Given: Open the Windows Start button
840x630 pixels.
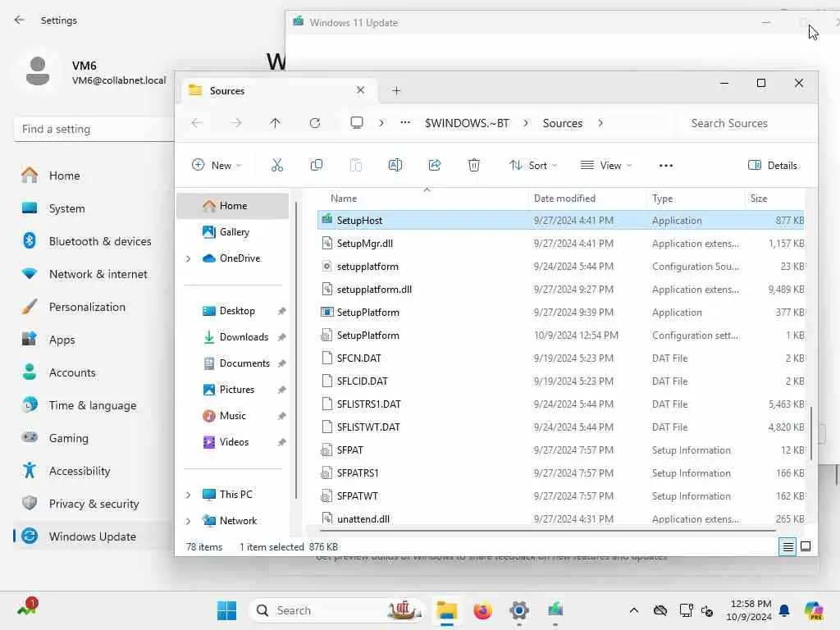Looking at the screenshot, I should pyautogui.click(x=227, y=610).
